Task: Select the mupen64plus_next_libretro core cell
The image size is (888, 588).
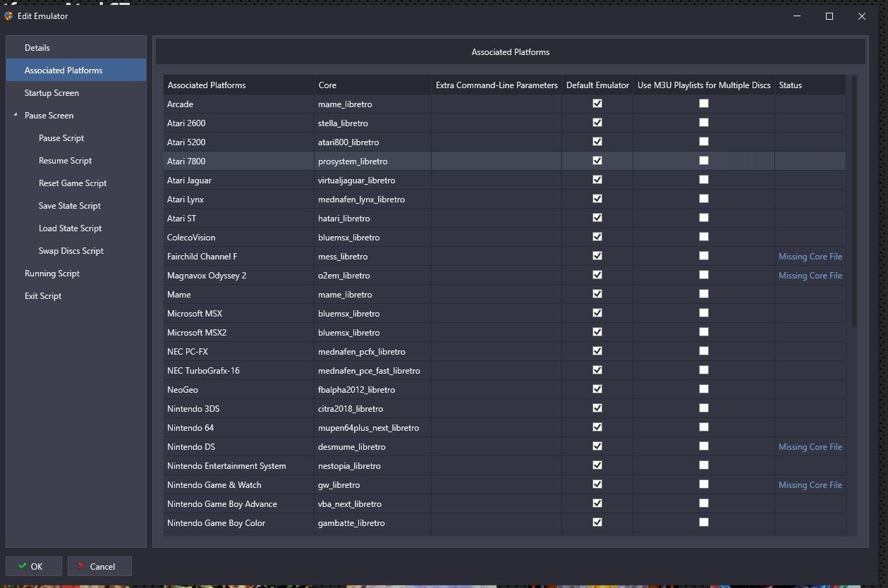Action: click(x=373, y=428)
